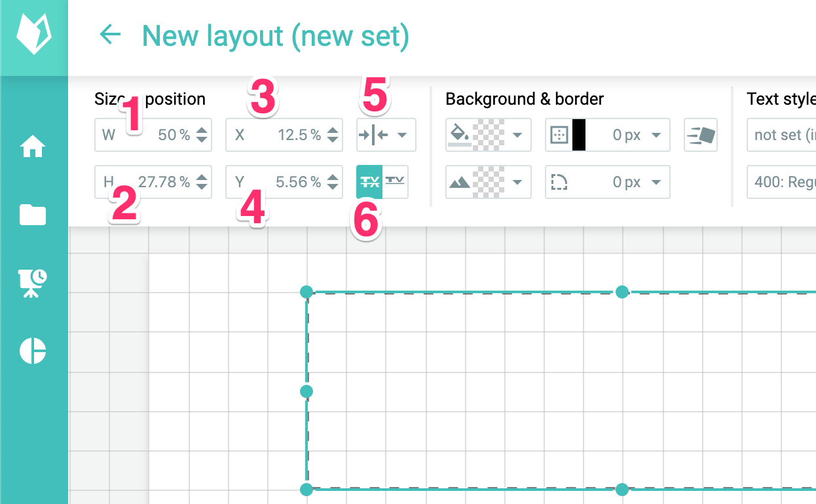Open the folder section in the sidebar
Image resolution: width=816 pixels, height=504 pixels.
pyautogui.click(x=33, y=214)
